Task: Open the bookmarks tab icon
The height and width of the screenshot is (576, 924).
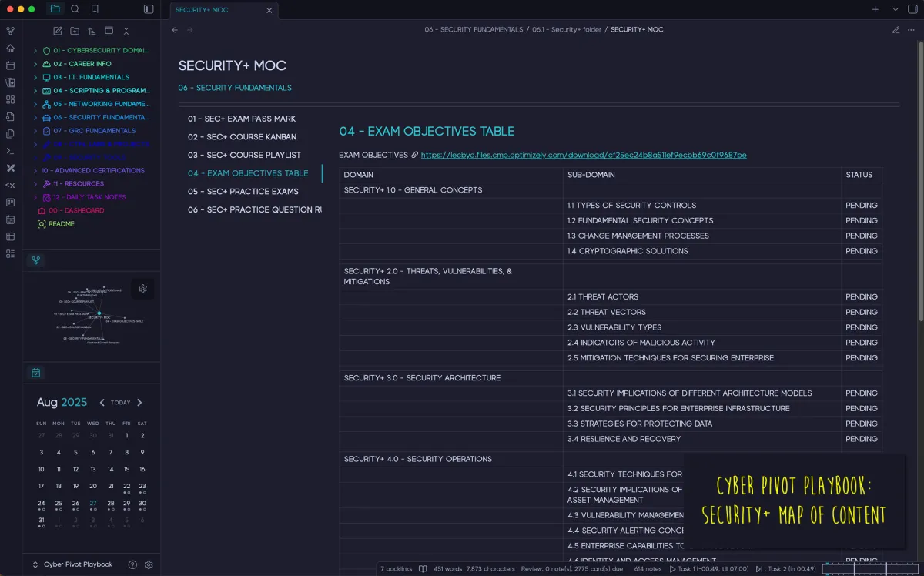Action: (95, 9)
